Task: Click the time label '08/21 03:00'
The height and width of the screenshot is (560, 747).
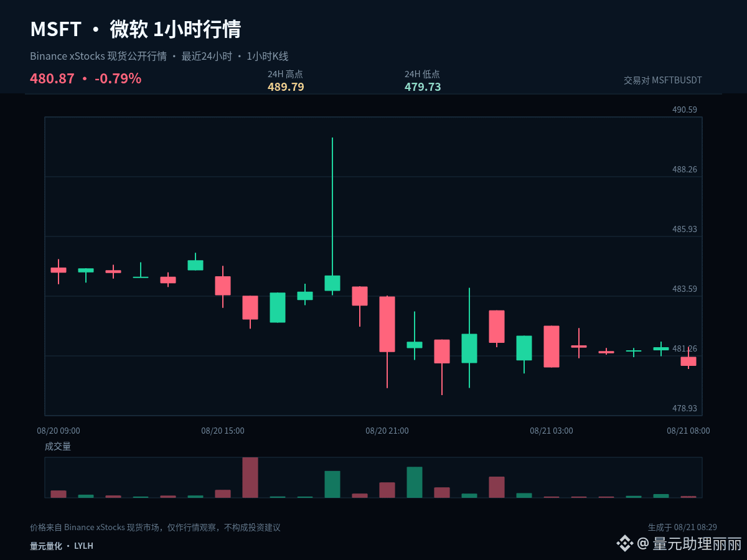Action: [552, 431]
